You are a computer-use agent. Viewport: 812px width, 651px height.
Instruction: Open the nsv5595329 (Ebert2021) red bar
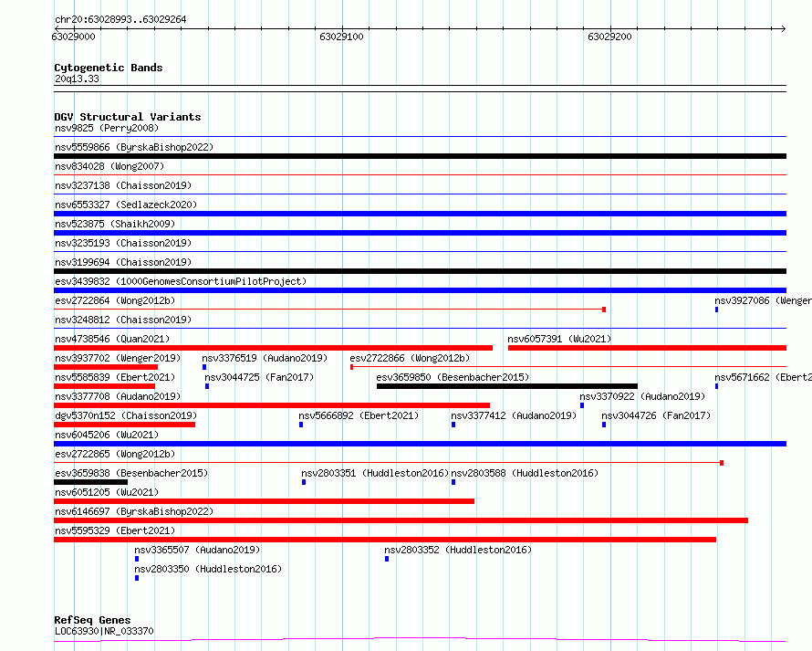coord(385,540)
